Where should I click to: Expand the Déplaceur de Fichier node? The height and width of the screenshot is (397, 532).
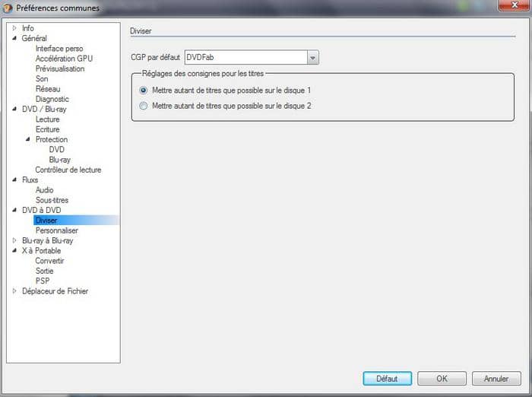[x=14, y=291]
